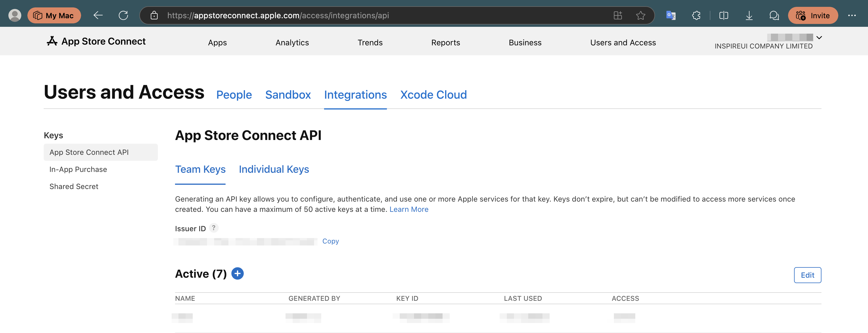
Task: Click the Issuer ID help question icon
Action: (214, 228)
